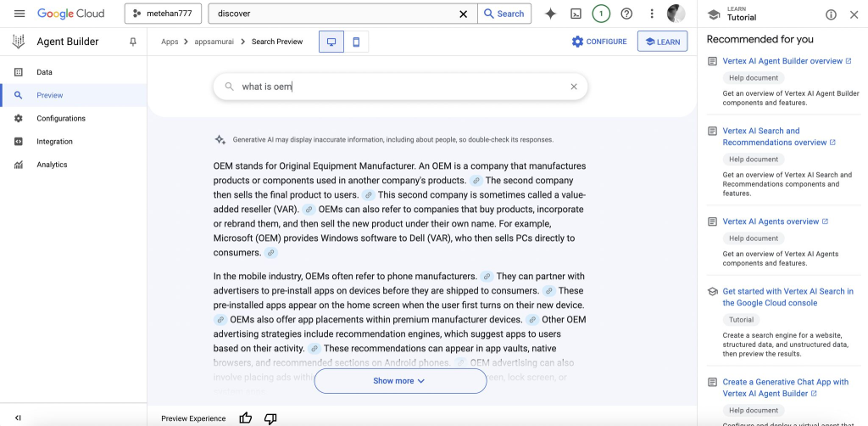The height and width of the screenshot is (426, 868).
Task: Open the three-dot settings menu
Action: coord(651,14)
